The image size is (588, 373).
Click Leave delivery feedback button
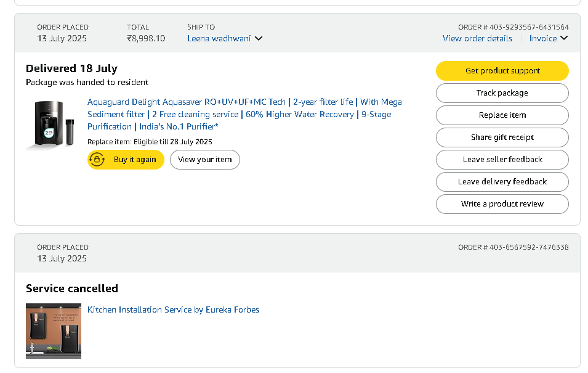[x=502, y=181]
